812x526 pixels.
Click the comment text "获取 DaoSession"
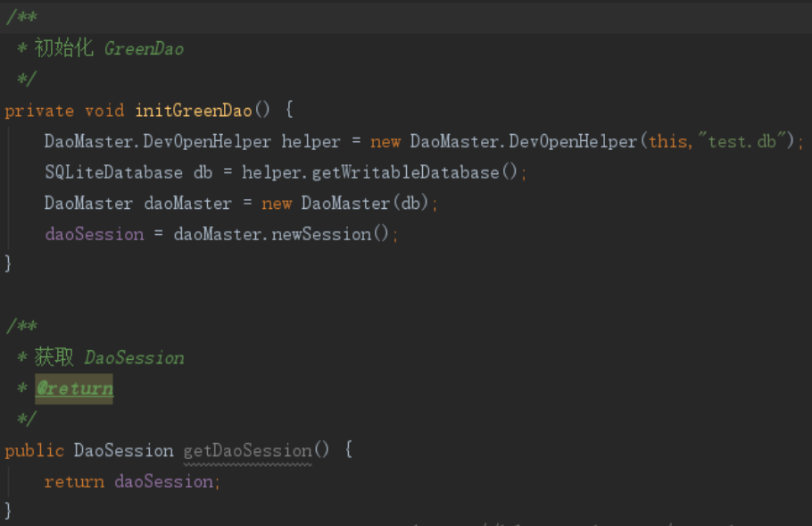[109, 357]
